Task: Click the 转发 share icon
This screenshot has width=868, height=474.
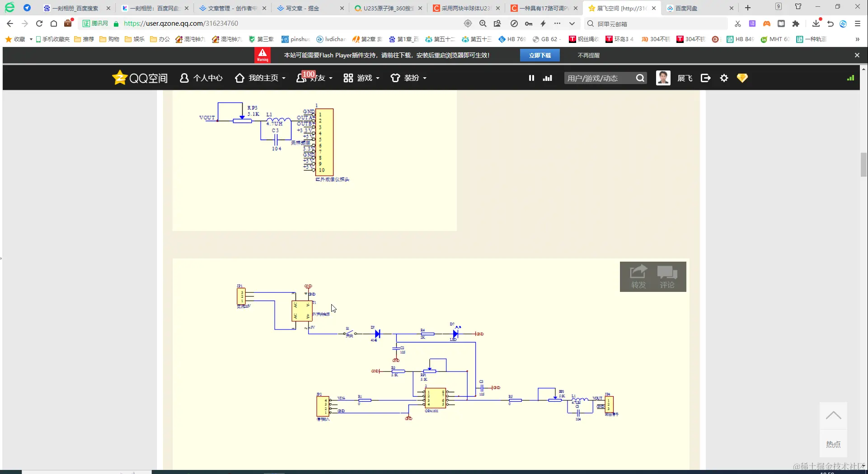Action: tap(638, 277)
